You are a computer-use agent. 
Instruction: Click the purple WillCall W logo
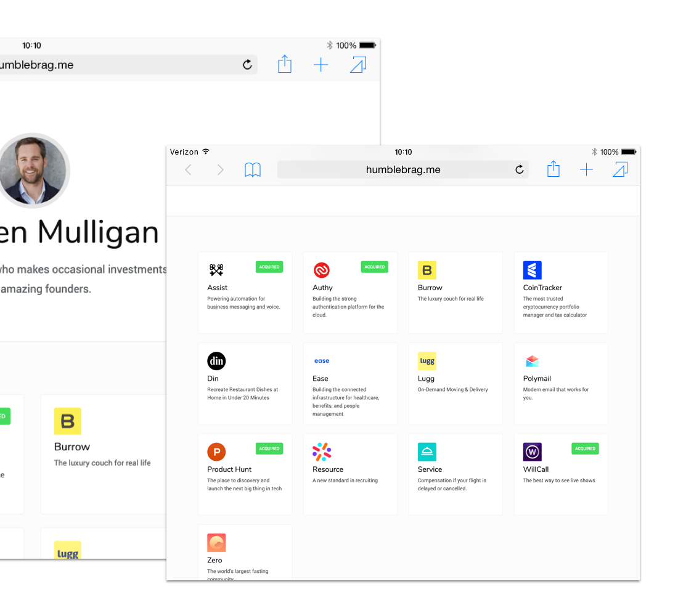pyautogui.click(x=533, y=452)
